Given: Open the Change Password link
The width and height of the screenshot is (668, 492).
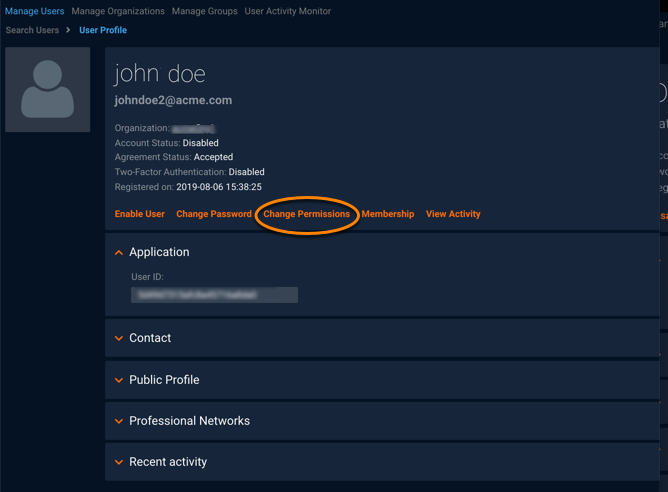Looking at the screenshot, I should 214,214.
